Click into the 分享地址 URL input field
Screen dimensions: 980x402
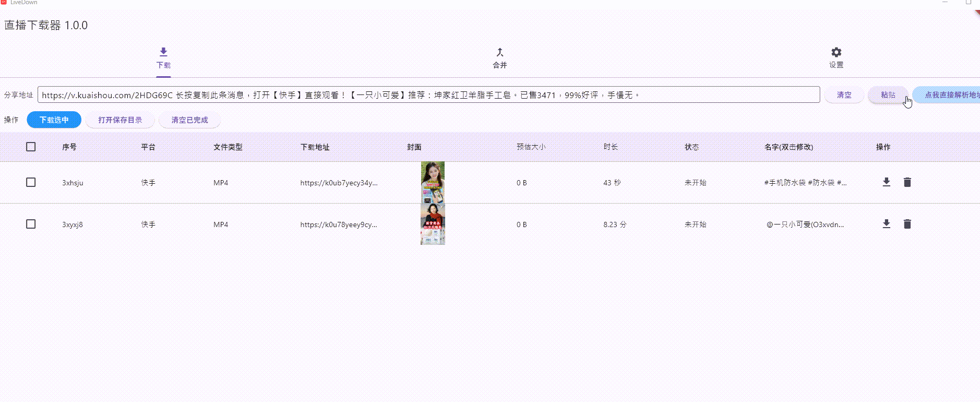(428, 95)
